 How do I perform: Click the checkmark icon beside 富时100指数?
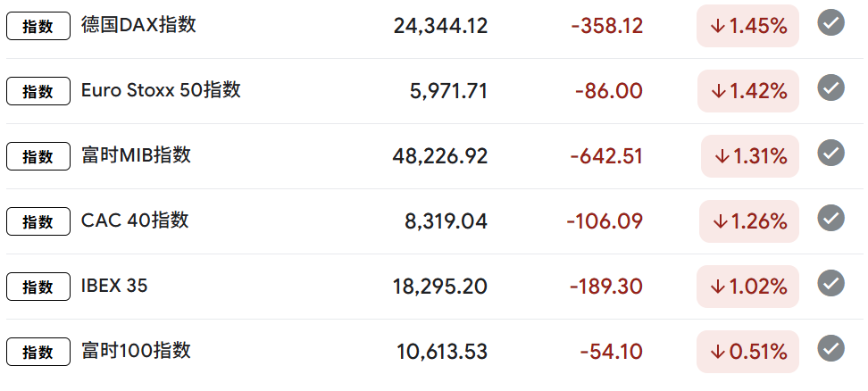tap(831, 349)
